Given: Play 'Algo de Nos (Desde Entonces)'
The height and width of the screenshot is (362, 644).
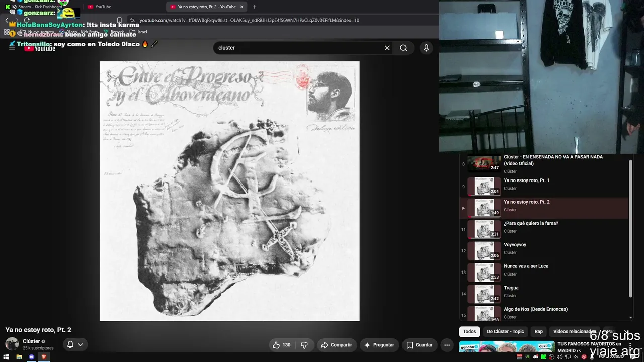Looking at the screenshot, I should point(535,309).
